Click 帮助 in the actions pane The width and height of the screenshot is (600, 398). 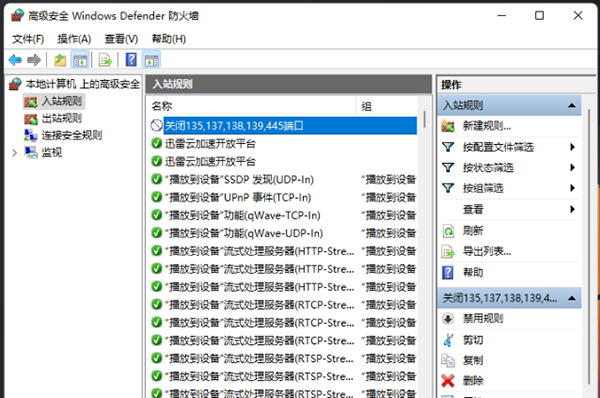pos(473,272)
